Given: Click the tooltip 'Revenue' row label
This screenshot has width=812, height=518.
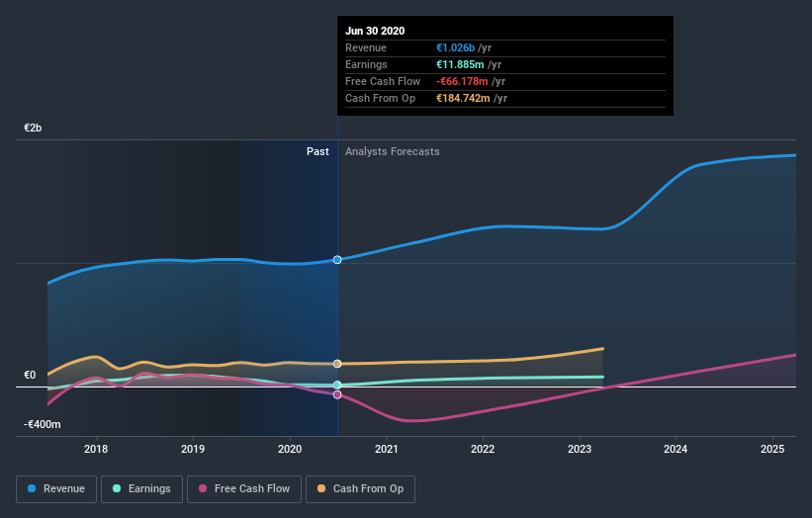Looking at the screenshot, I should [x=366, y=47].
